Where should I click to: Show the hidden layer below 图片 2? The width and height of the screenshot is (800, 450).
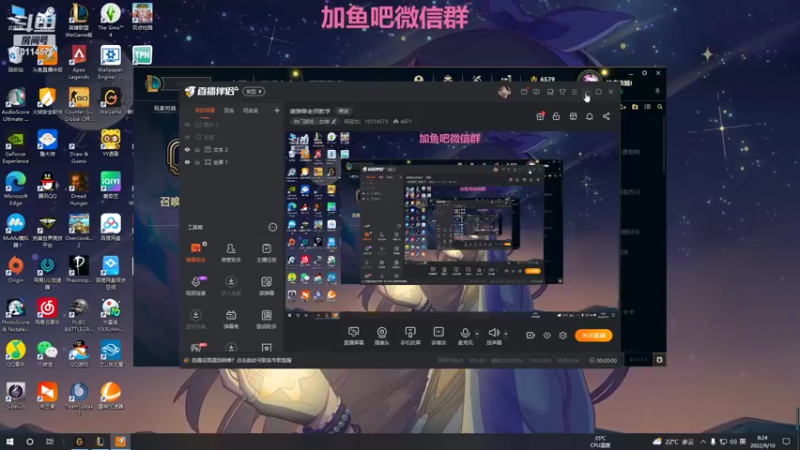187,137
